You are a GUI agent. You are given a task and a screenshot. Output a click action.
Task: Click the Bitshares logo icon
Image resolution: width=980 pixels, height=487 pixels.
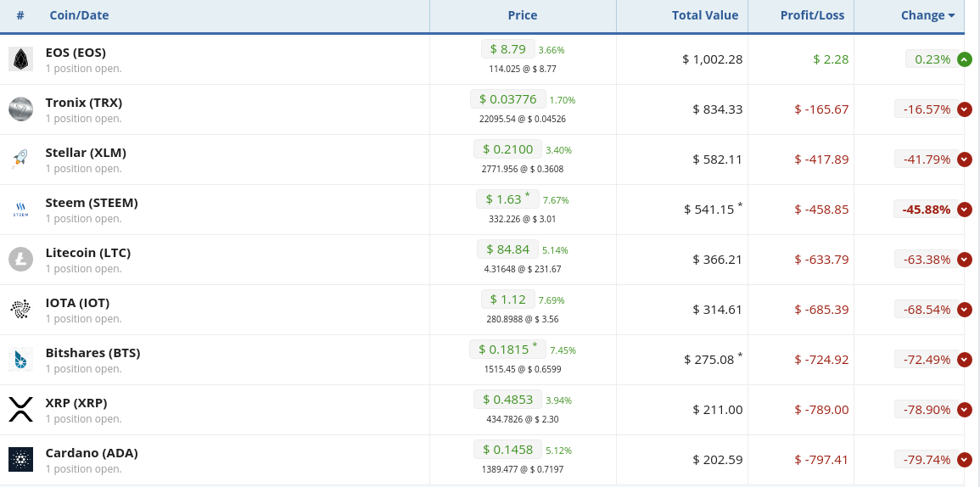[x=20, y=360]
